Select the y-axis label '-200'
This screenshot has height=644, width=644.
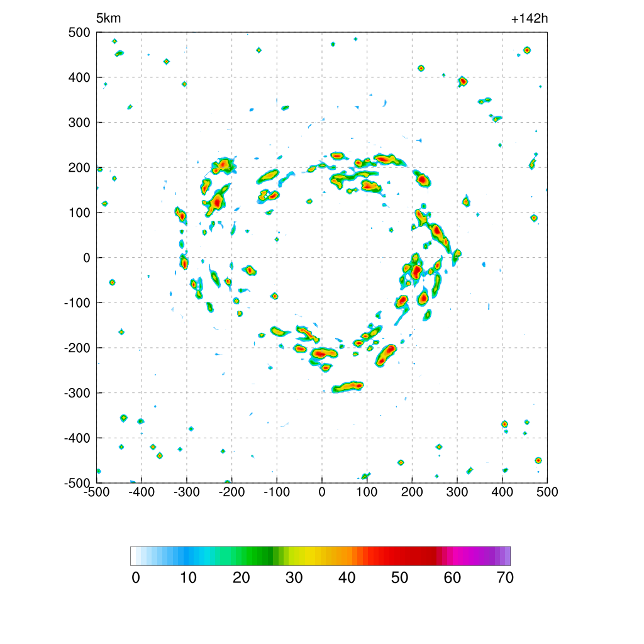click(77, 348)
